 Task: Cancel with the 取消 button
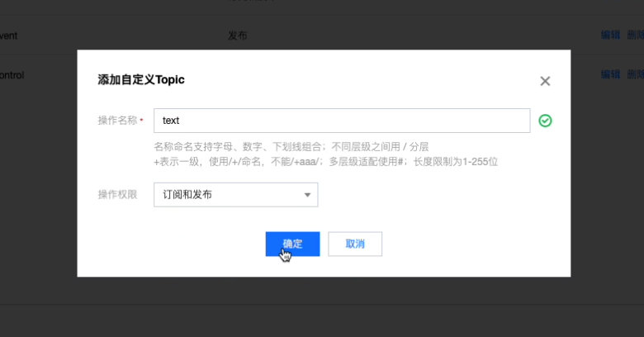[355, 244]
